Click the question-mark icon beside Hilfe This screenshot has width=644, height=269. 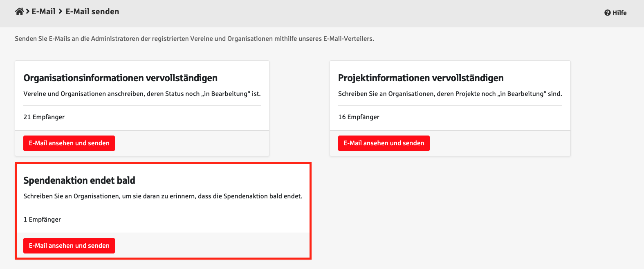pos(607,13)
